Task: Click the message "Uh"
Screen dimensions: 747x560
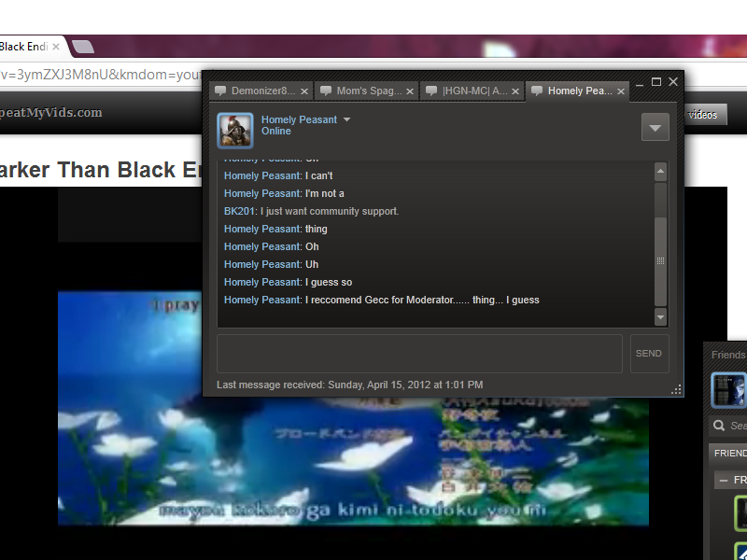Action: coord(271,264)
